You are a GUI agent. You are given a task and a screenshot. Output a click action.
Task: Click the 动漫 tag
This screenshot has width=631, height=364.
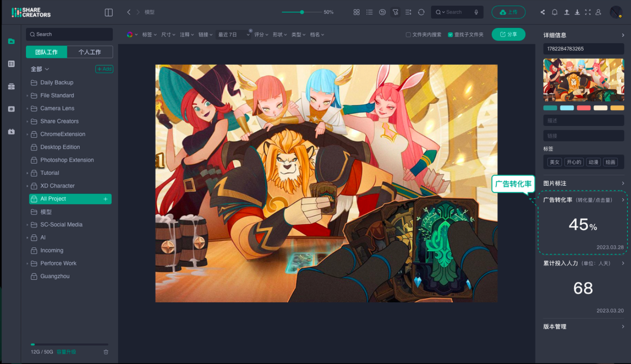593,162
